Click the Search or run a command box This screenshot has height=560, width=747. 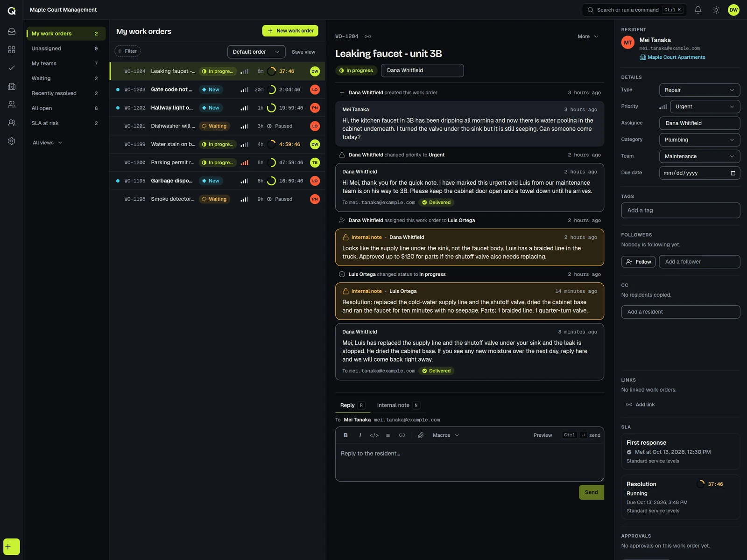(634, 10)
